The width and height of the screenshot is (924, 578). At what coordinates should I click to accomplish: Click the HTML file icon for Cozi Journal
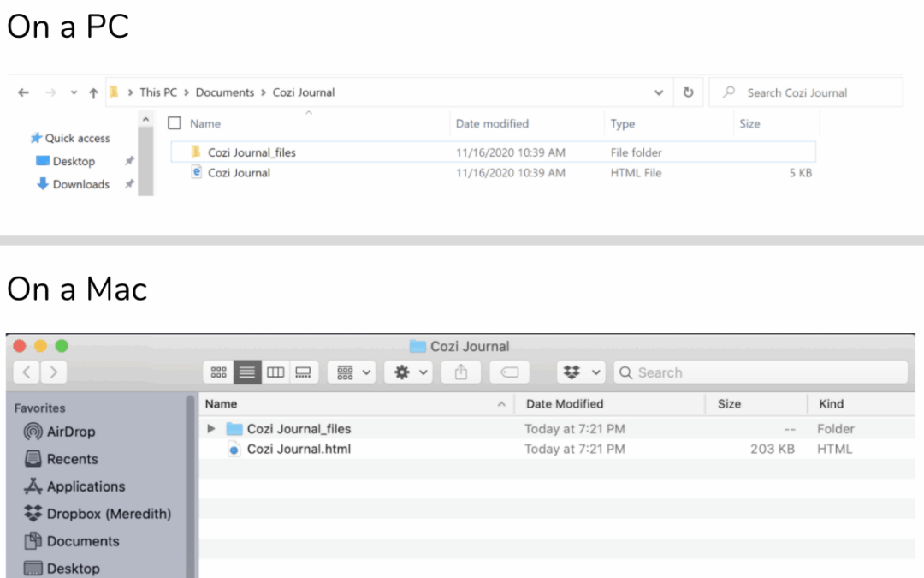click(x=197, y=171)
